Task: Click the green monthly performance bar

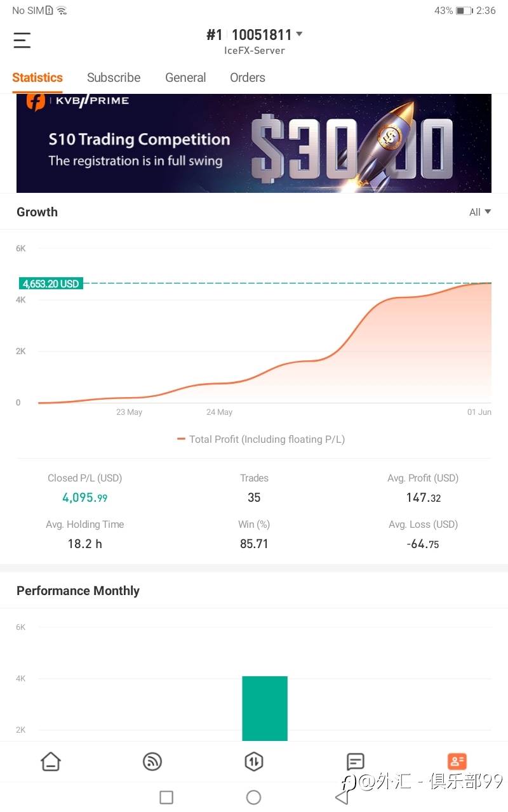Action: (265, 708)
